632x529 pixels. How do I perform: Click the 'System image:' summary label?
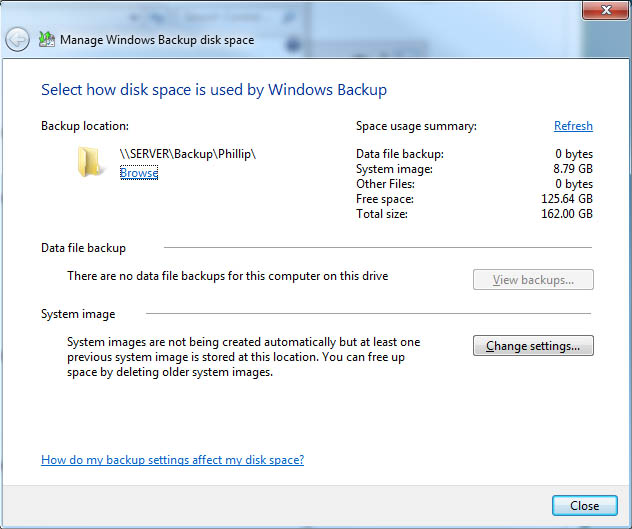tap(395, 169)
